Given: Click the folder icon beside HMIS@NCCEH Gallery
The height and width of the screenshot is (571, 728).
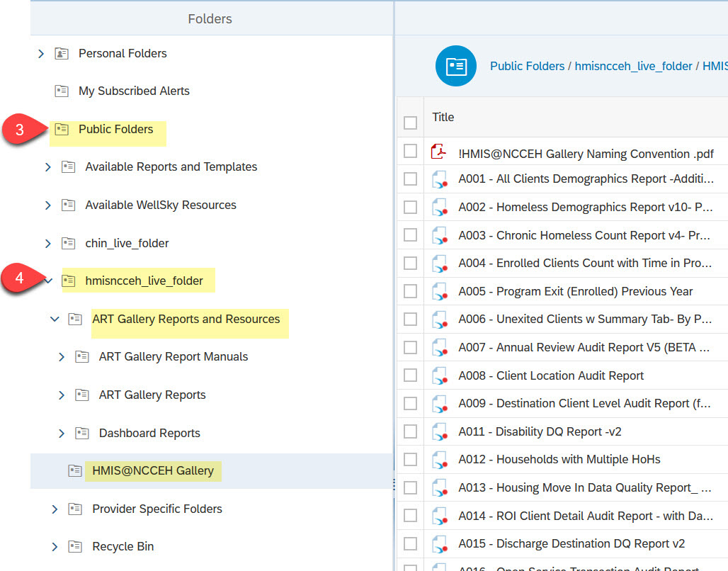Looking at the screenshot, I should [75, 470].
